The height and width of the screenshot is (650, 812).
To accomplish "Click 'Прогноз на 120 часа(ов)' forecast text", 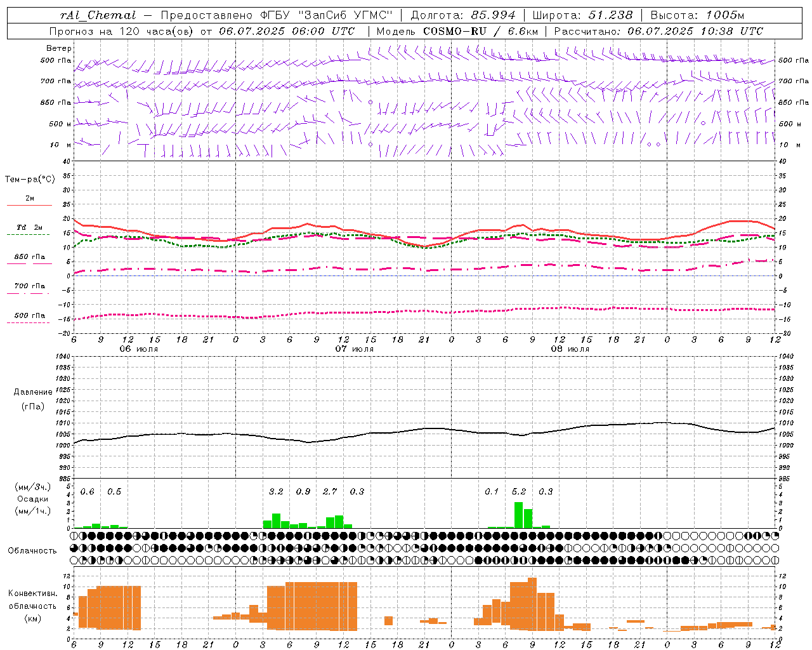I will (122, 31).
